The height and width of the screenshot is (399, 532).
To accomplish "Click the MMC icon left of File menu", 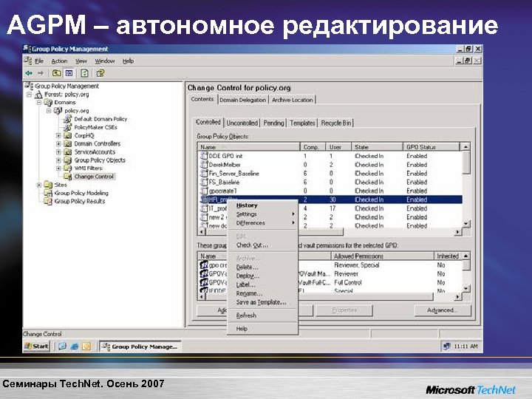I will 28,61.
